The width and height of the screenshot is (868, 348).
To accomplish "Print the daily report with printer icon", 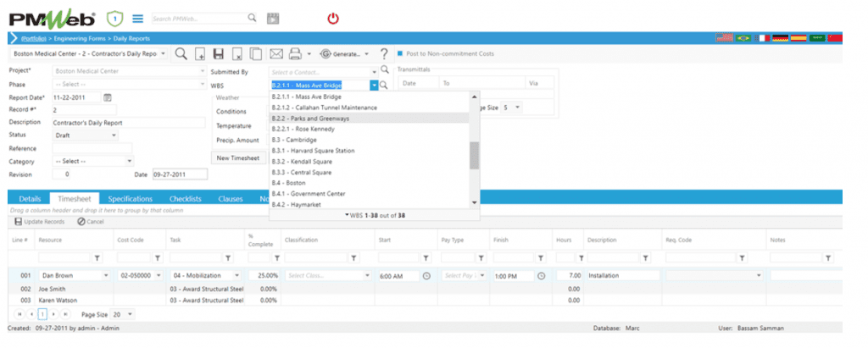I will pos(295,53).
